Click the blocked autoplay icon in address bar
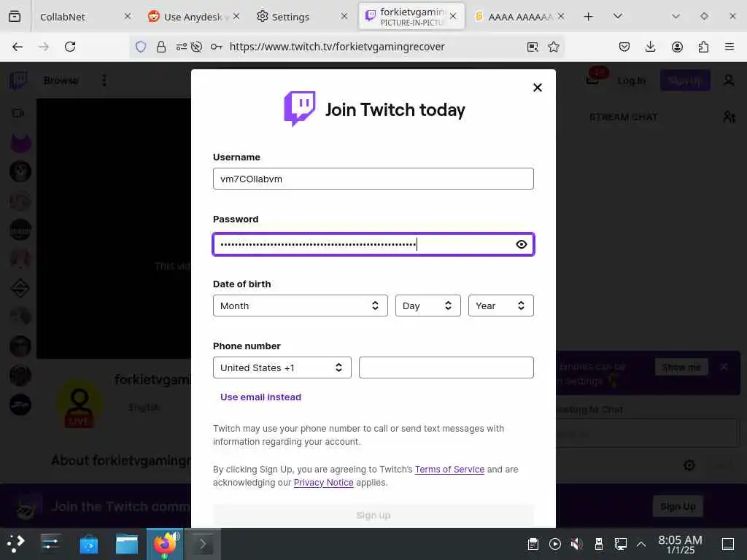The image size is (747, 560). 196,47
